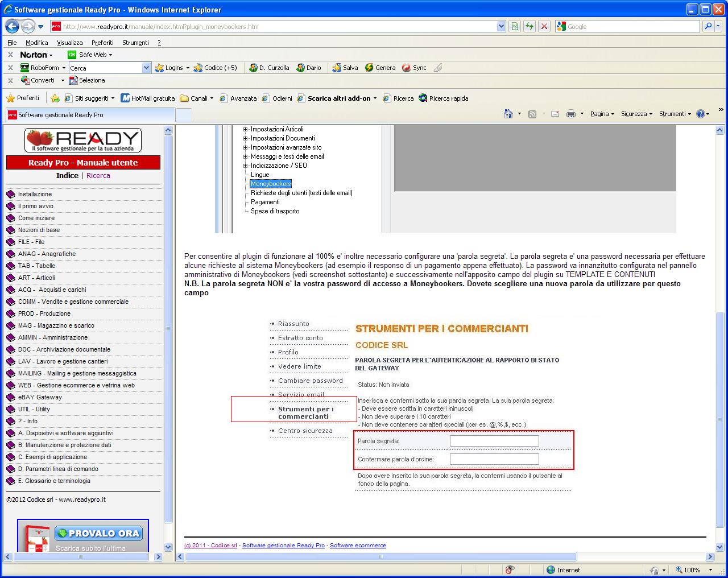Open Codice (+5) RoboForm item
The width and height of the screenshot is (728, 578).
tap(215, 68)
